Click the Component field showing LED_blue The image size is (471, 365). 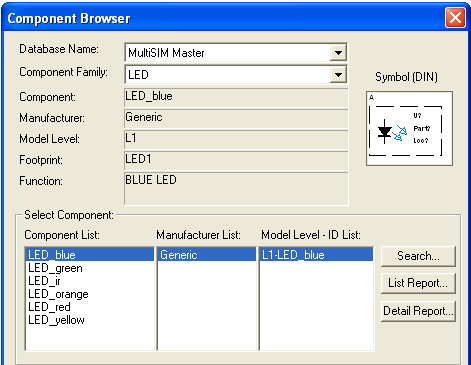click(236, 97)
